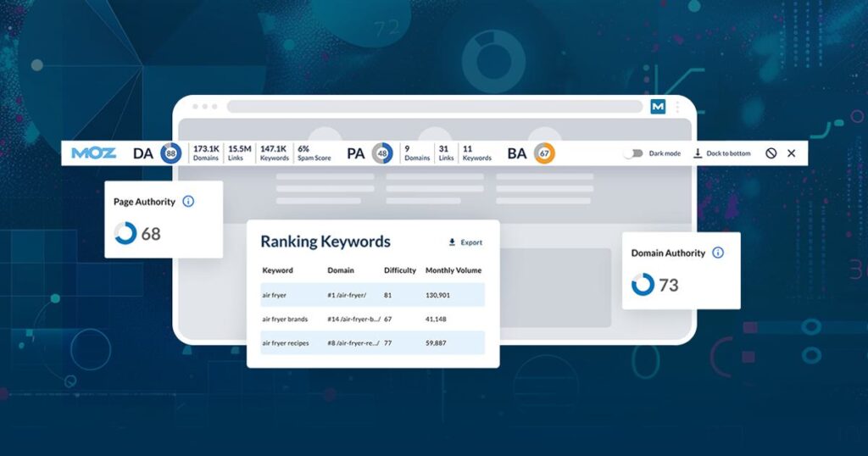Click the Keyword column header
Image resolution: width=868 pixels, height=456 pixels.
pyautogui.click(x=277, y=270)
